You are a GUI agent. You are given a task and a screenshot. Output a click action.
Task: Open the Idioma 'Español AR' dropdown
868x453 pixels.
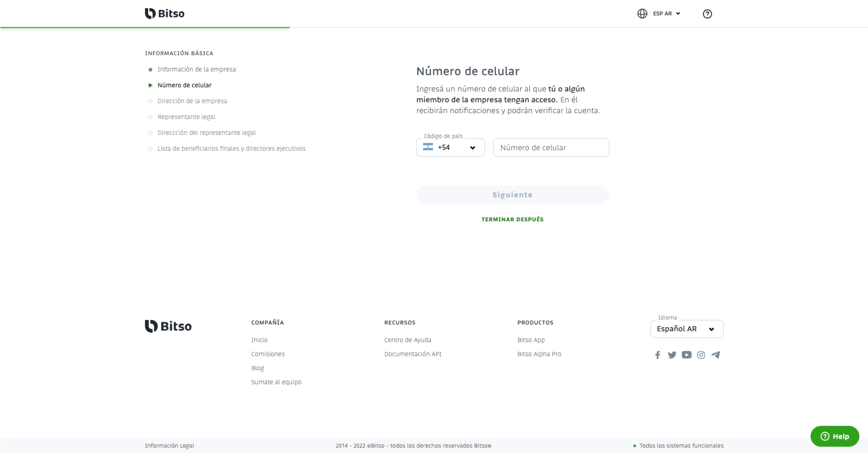pos(687,329)
